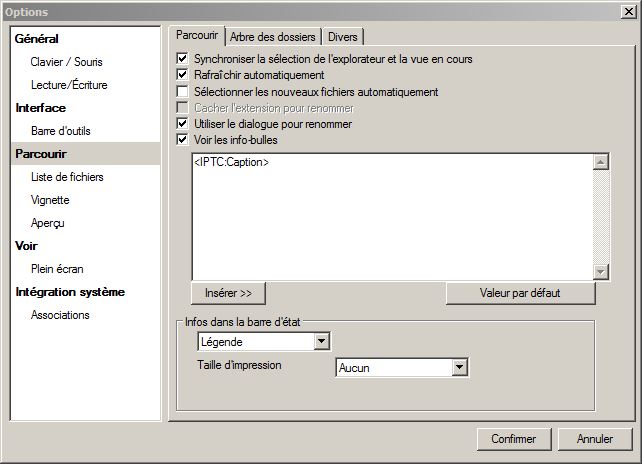642x464 pixels.
Task: Go to Vignette settings page
Action: pos(50,200)
